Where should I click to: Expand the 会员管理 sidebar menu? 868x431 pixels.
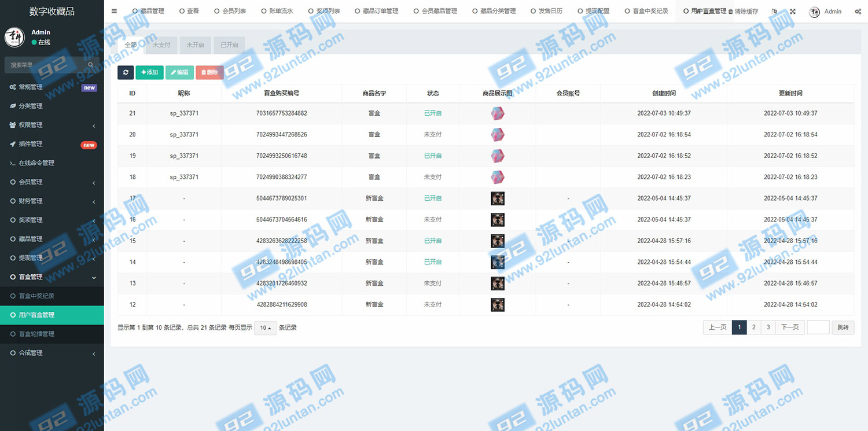[52, 182]
